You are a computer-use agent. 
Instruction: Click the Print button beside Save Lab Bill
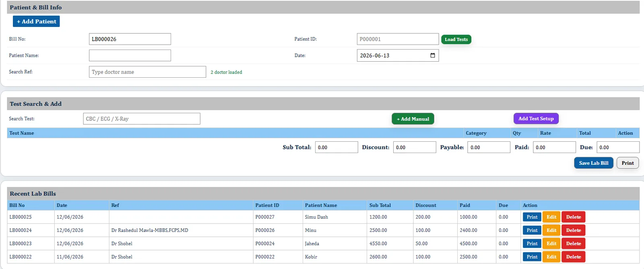pos(627,163)
